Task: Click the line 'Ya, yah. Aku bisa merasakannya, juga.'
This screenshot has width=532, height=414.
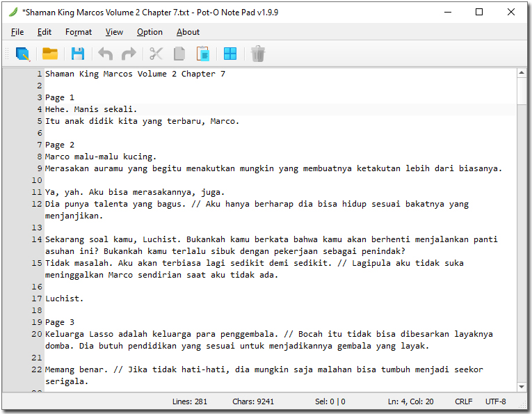Action: click(135, 193)
